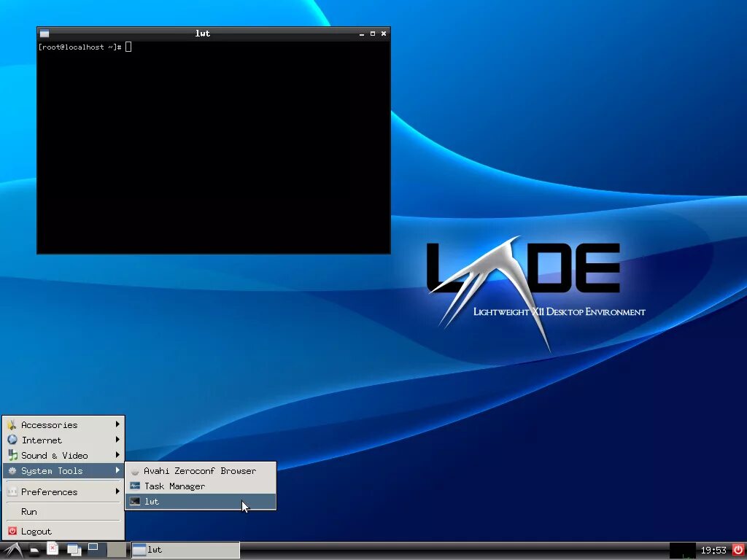The height and width of the screenshot is (560, 747).
Task: Launch Avahi Zeroconf Browser
Action: 201,471
